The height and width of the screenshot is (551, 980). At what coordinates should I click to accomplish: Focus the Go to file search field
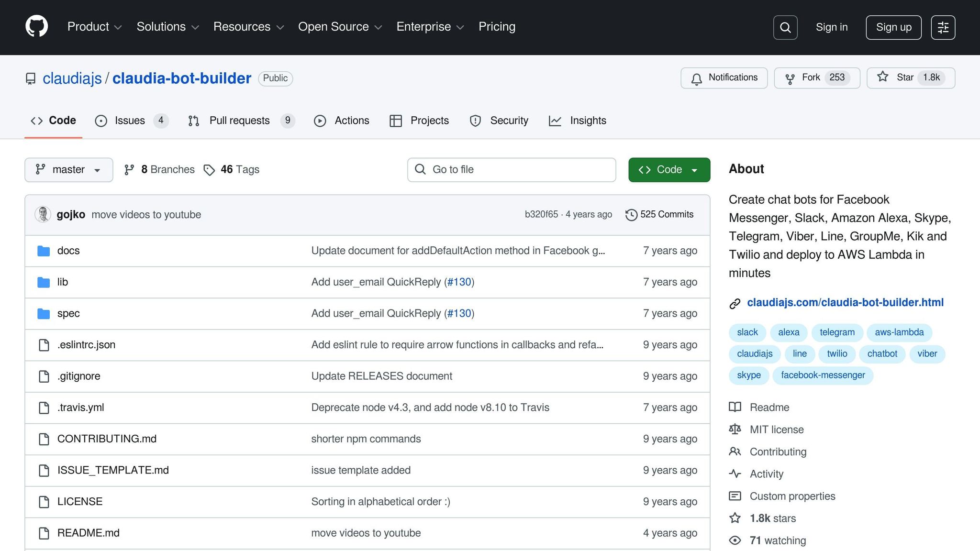512,170
